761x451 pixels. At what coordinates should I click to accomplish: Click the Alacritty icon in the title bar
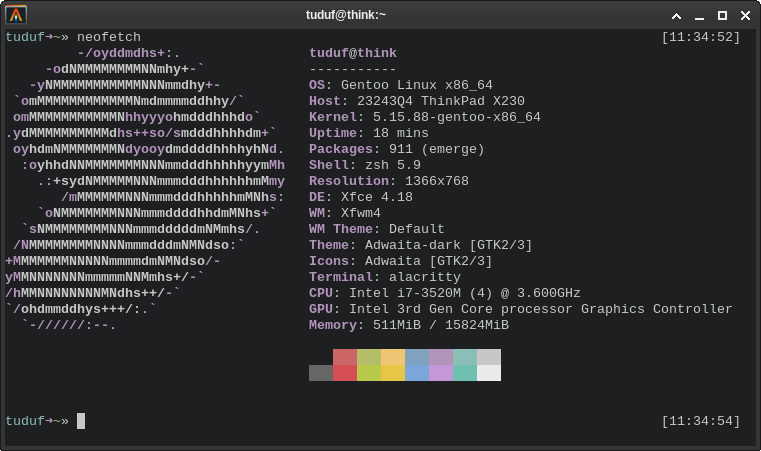(x=16, y=15)
